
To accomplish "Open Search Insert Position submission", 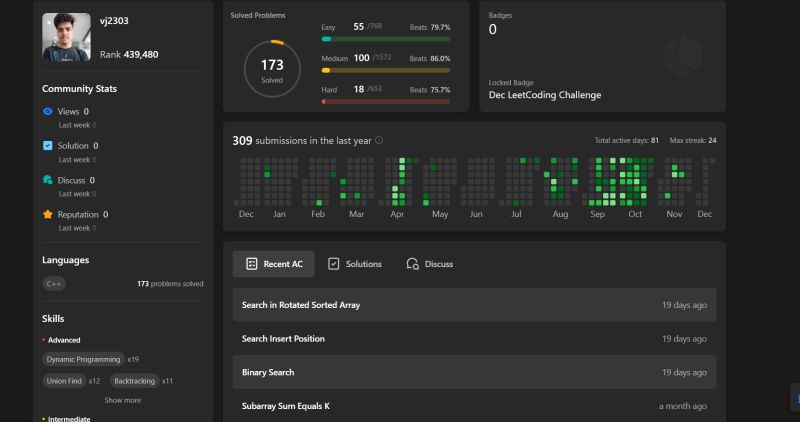I will click(x=474, y=338).
